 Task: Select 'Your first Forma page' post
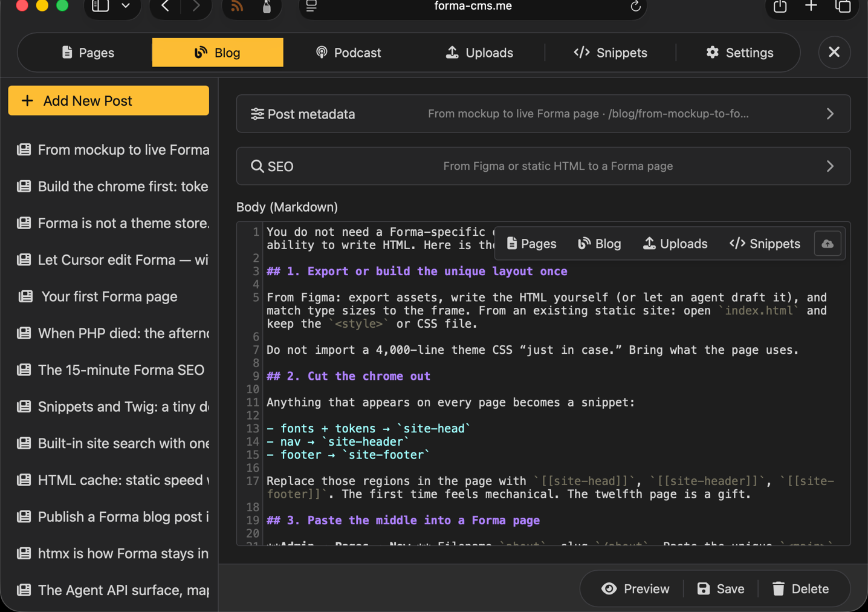(113, 296)
